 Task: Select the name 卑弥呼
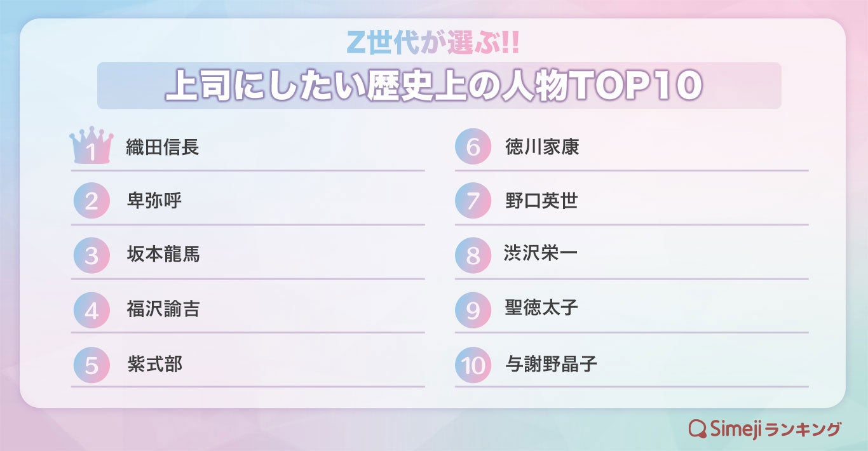pos(154,201)
